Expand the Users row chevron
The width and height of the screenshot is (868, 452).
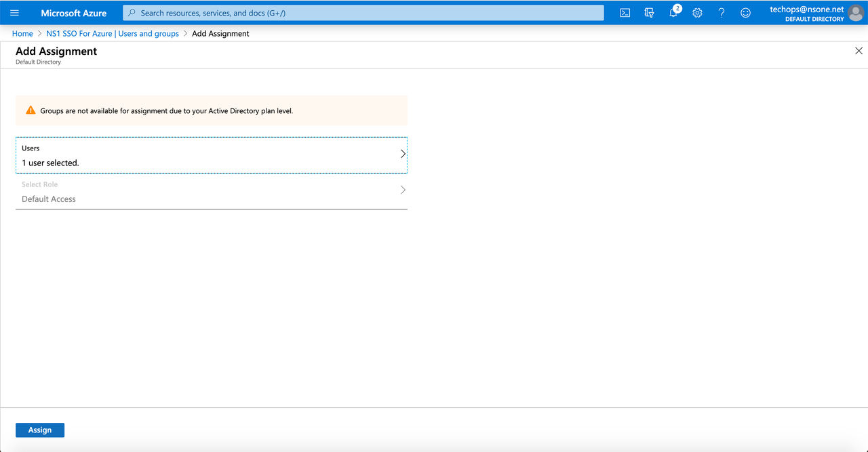(x=403, y=154)
